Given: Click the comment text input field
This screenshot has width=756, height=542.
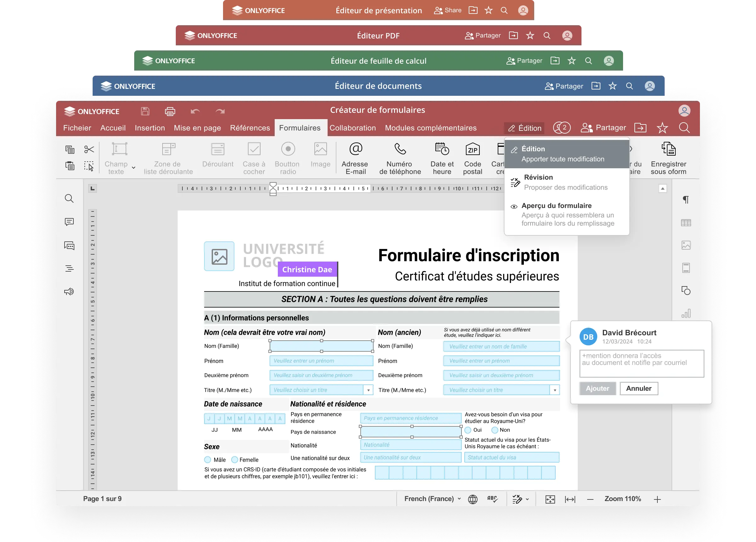Looking at the screenshot, I should [x=642, y=364].
